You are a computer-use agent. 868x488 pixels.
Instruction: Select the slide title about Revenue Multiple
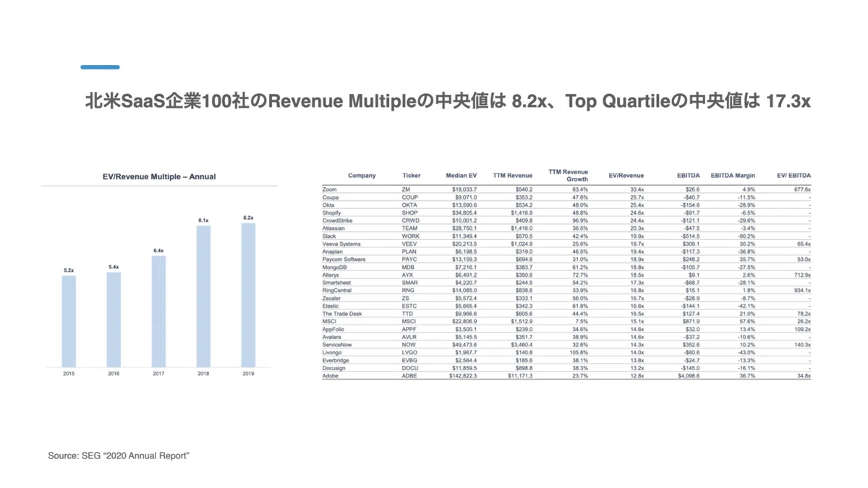tap(447, 102)
